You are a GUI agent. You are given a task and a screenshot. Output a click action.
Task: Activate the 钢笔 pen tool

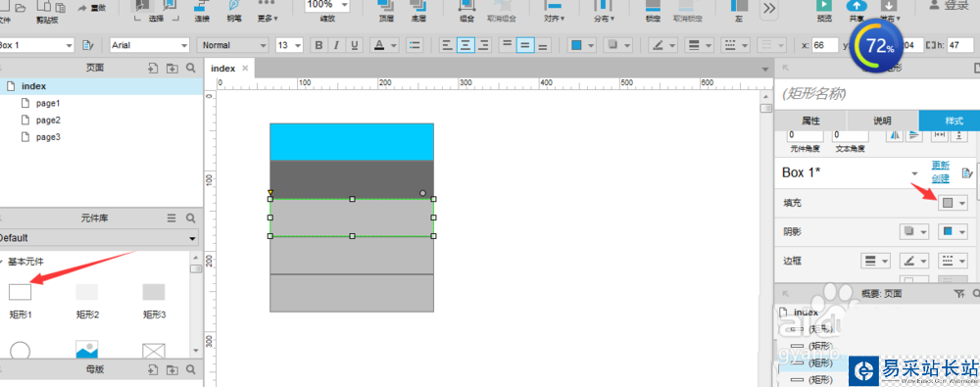tap(234, 11)
